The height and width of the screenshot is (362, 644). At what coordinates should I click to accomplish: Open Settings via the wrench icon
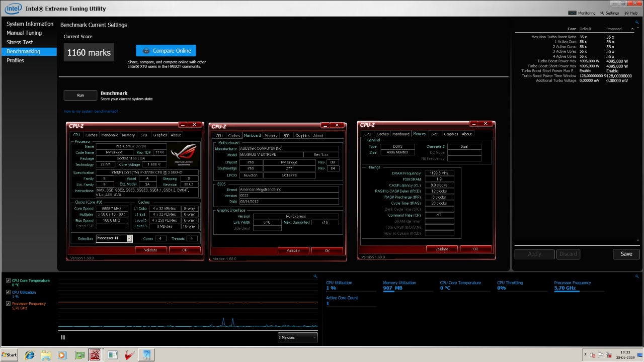tap(602, 13)
